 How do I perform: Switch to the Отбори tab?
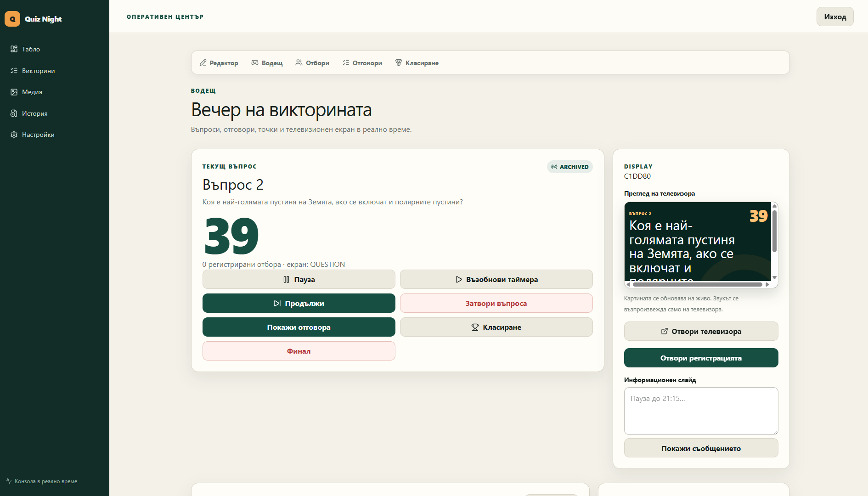click(312, 62)
